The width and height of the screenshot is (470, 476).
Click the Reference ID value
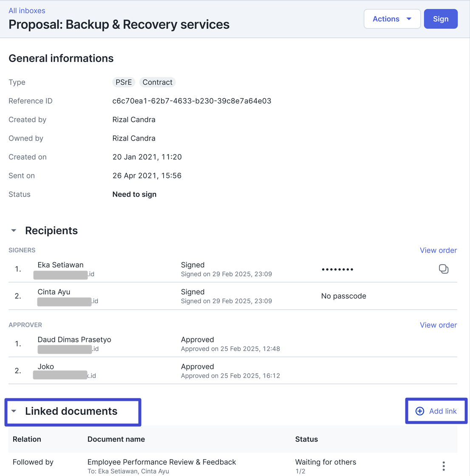click(x=192, y=101)
